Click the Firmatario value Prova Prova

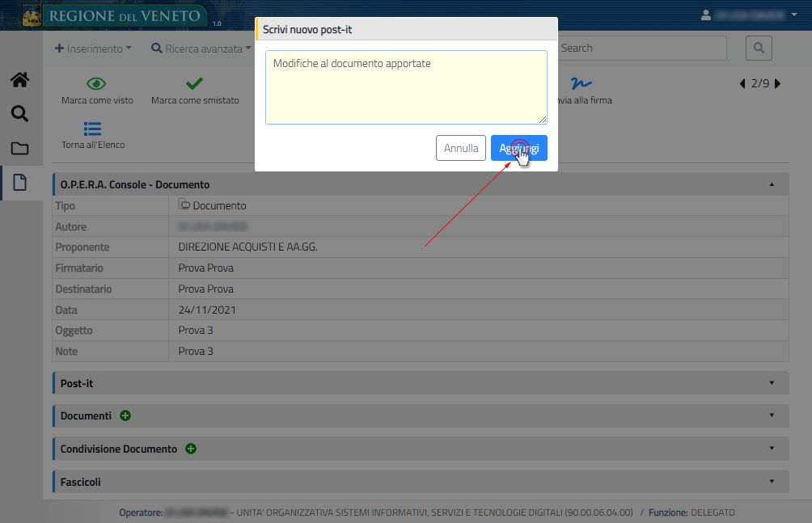point(206,268)
